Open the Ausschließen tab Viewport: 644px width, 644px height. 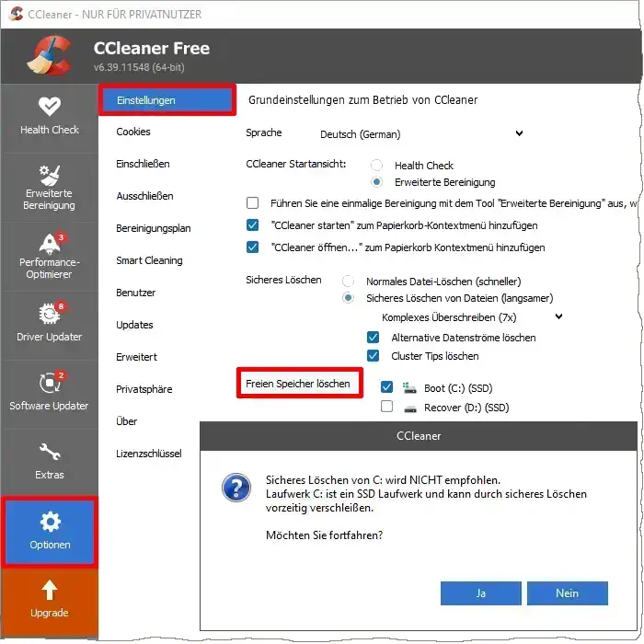[144, 196]
